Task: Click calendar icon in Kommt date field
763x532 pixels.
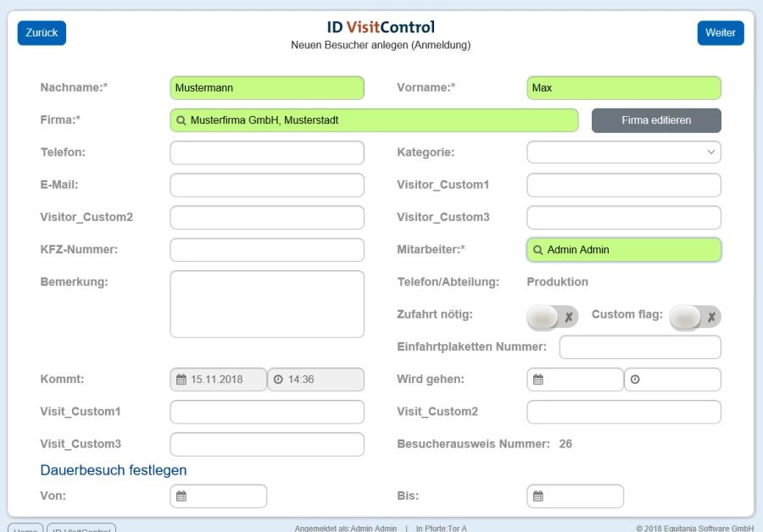Action: (181, 380)
